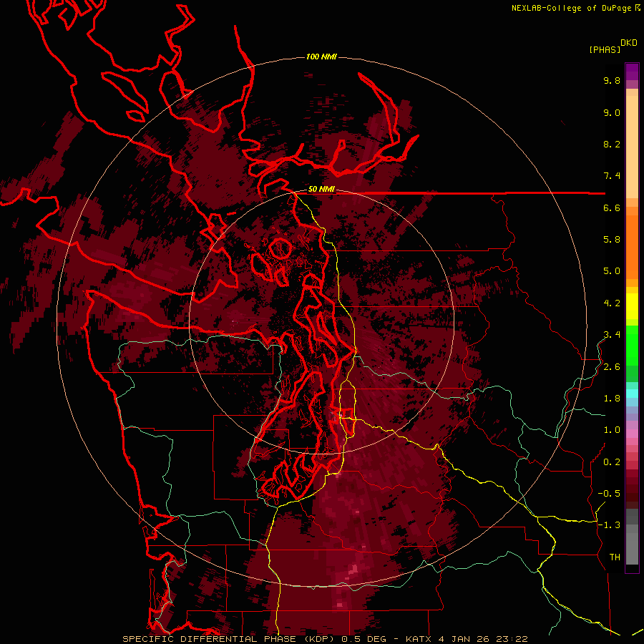The height and width of the screenshot is (644, 644).
Task: Click the "50 NMI" range ring label
Action: (x=321, y=190)
